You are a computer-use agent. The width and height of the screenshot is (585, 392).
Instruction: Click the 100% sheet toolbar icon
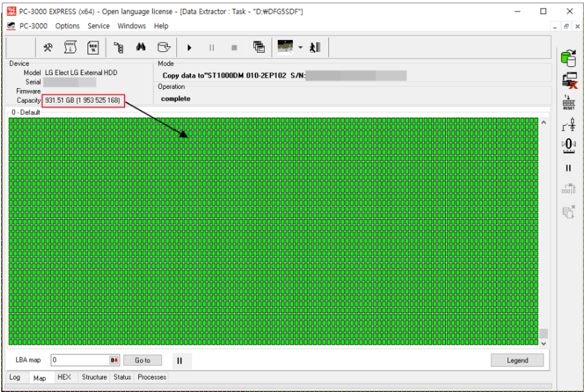pos(93,47)
